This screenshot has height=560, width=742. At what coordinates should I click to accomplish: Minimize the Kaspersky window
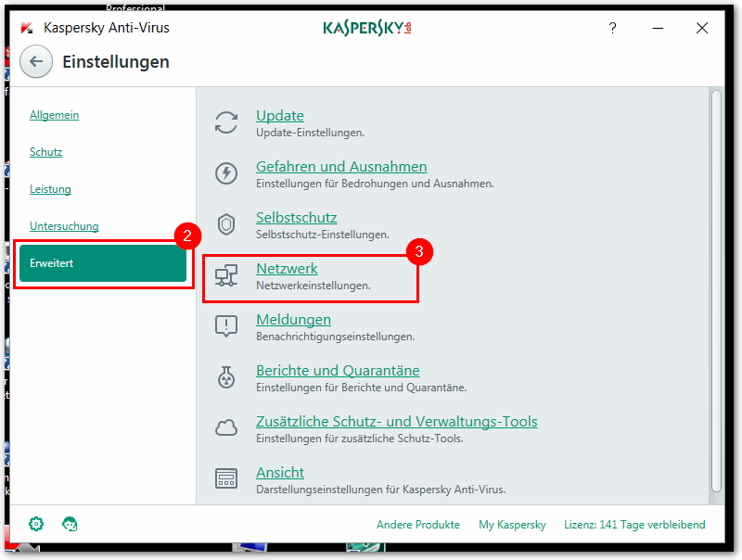click(x=658, y=29)
